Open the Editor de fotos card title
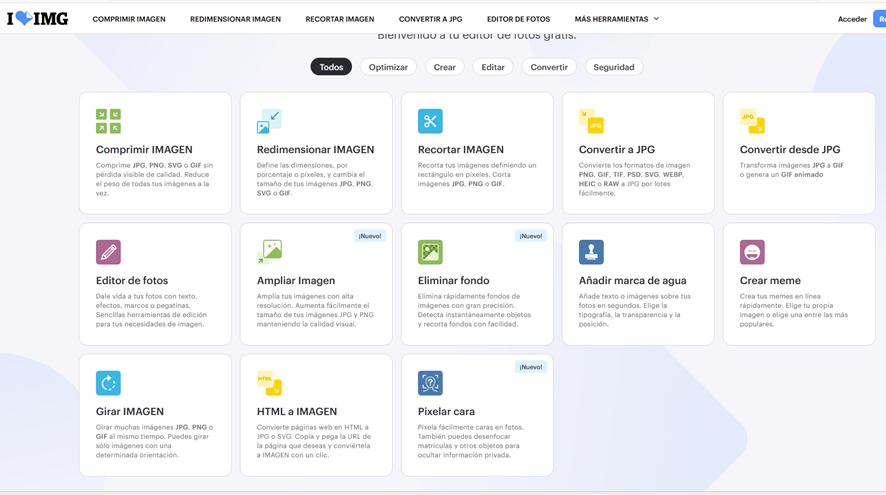886x495 pixels. coord(132,280)
